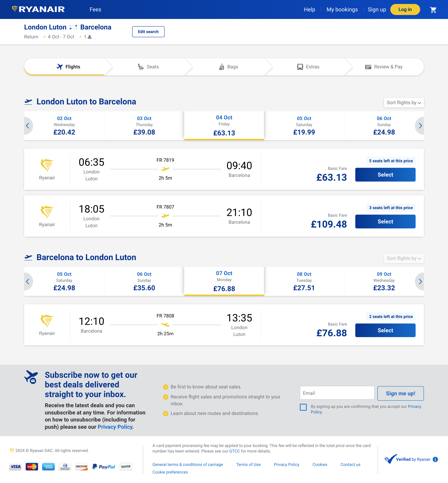The width and height of the screenshot is (448, 483).
Task: Click the suitcase icon on the Bags step
Action: (221, 67)
